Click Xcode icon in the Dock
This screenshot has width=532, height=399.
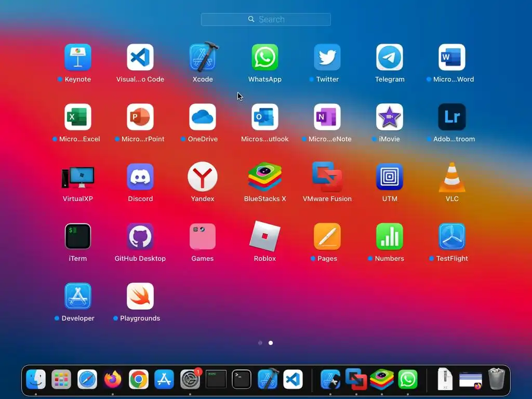coord(268,379)
